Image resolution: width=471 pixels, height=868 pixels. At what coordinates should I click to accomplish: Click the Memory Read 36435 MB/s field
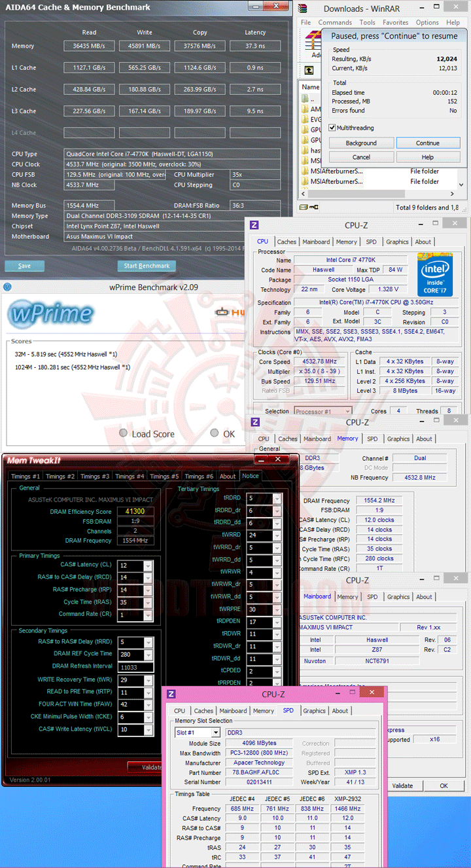(90, 46)
